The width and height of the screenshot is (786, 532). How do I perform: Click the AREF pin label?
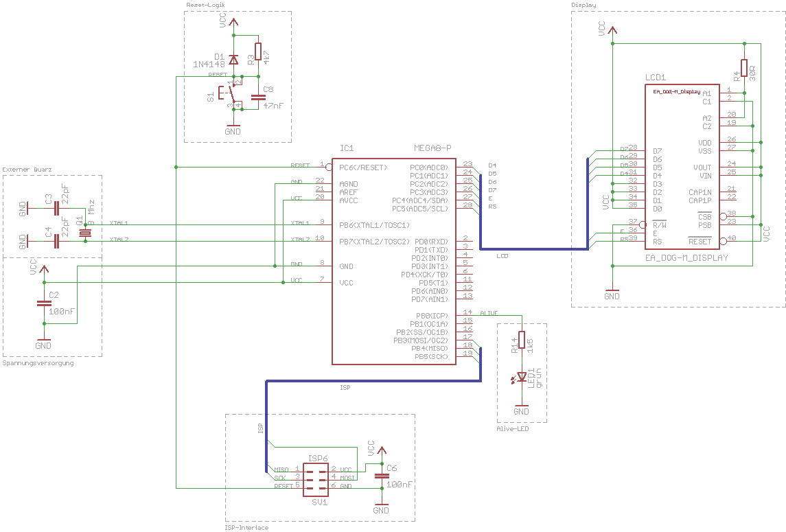(x=349, y=192)
